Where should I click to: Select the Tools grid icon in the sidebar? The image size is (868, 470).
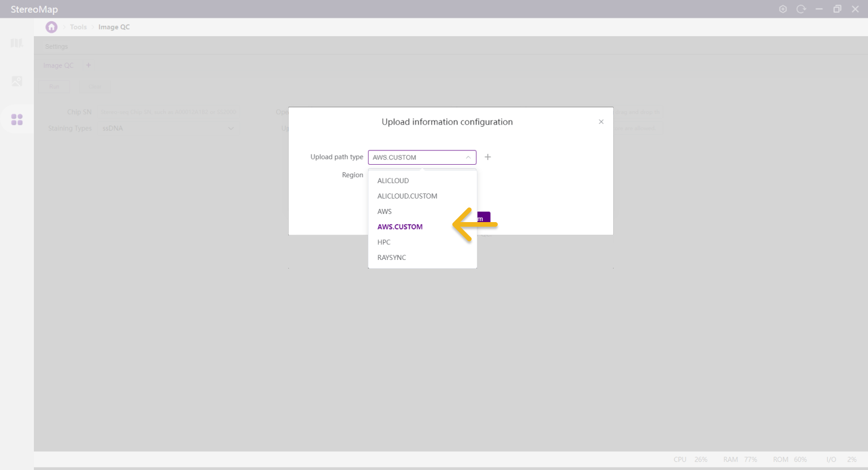pos(17,119)
